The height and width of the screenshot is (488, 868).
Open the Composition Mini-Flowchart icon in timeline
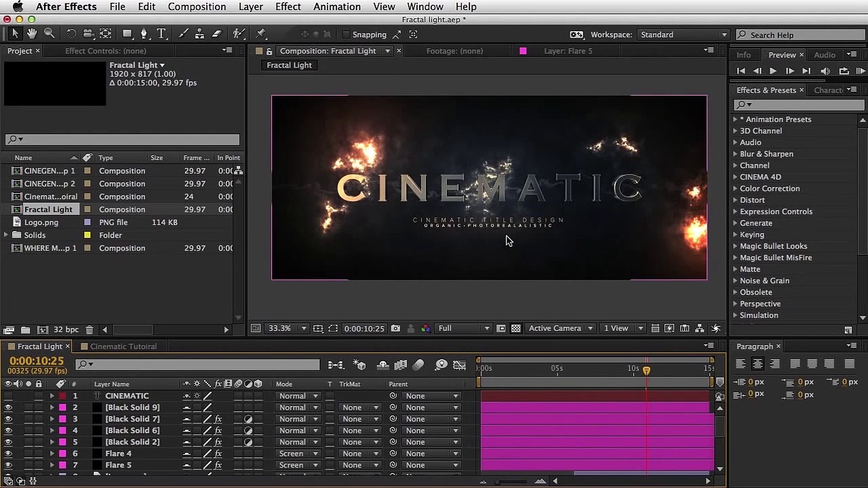click(336, 365)
